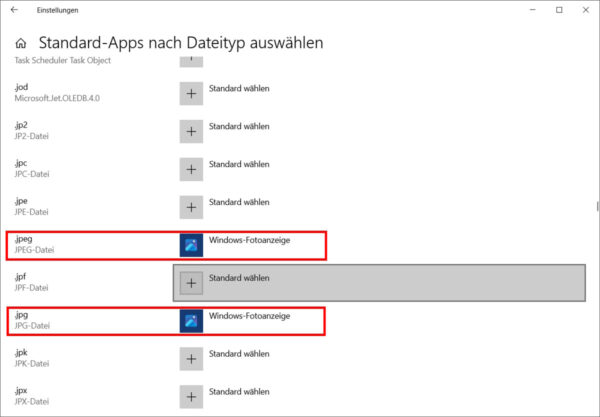600x417 pixels.
Task: Open Settings home via house icon
Action: coord(21,43)
